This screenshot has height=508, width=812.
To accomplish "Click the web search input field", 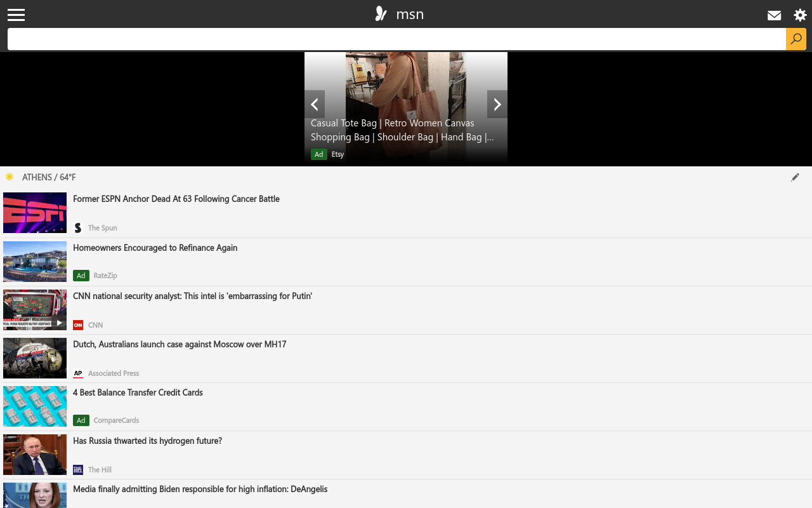I will coord(396,39).
